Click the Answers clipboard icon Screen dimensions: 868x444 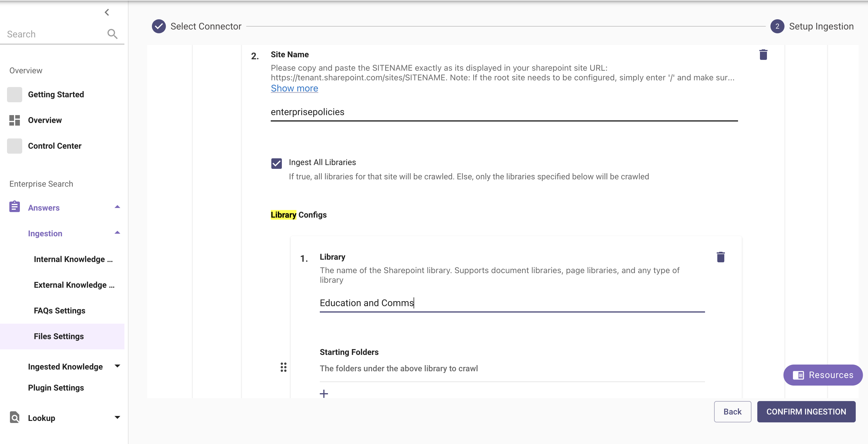(x=15, y=207)
